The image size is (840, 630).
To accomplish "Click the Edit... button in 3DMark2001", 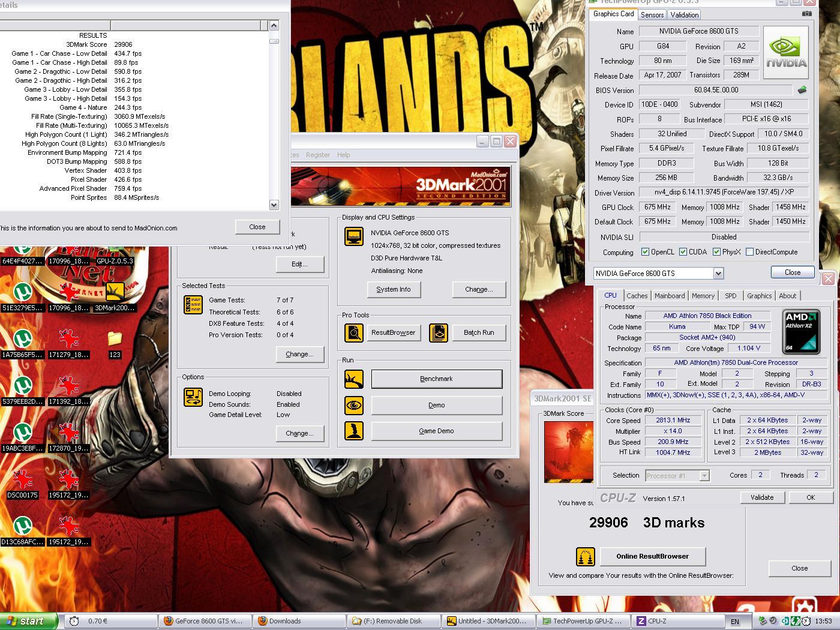I will click(299, 264).
